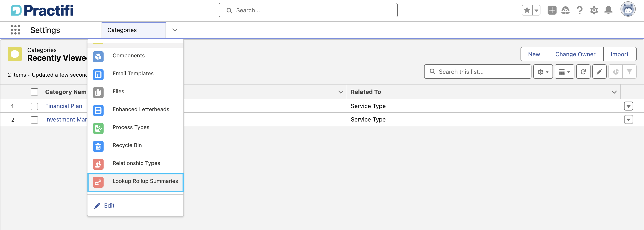Click the yellow Categories object icon
This screenshot has height=230, width=644.
[x=15, y=54]
